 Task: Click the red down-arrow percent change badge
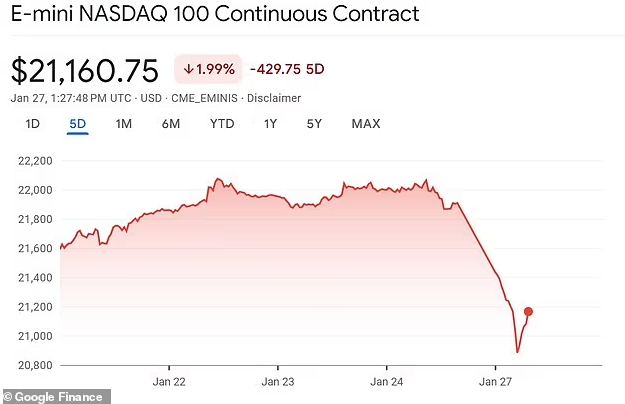[208, 69]
